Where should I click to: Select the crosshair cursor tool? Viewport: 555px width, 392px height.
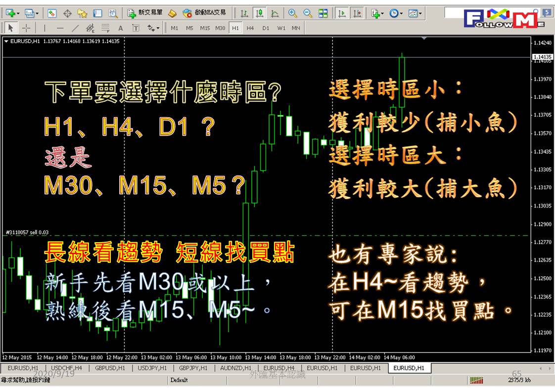pyautogui.click(x=26, y=28)
